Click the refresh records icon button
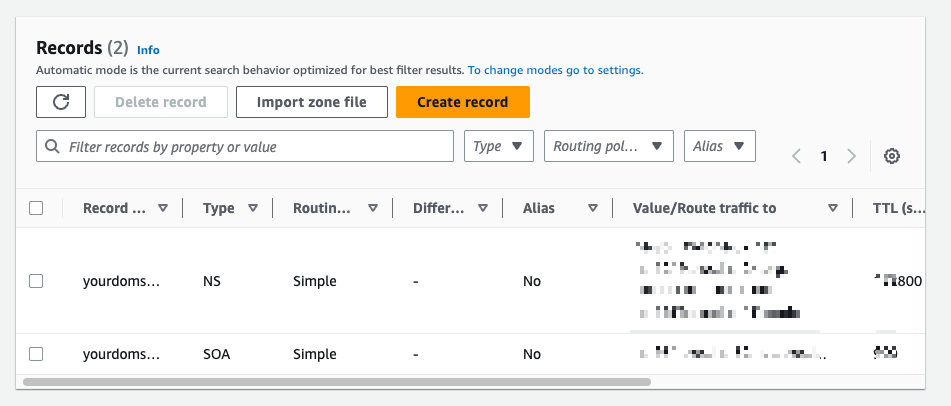The height and width of the screenshot is (406, 951). 61,102
